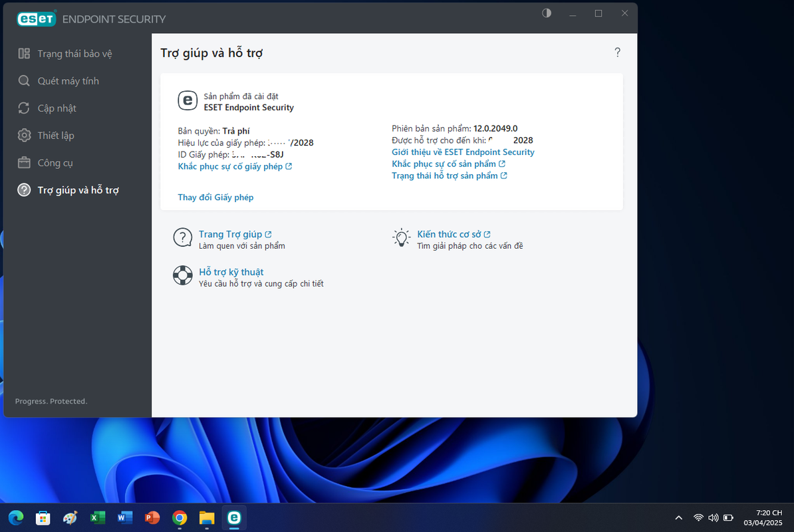The image size is (794, 532).
Task: Click the lifebuoy technical support icon
Action: 183,275
